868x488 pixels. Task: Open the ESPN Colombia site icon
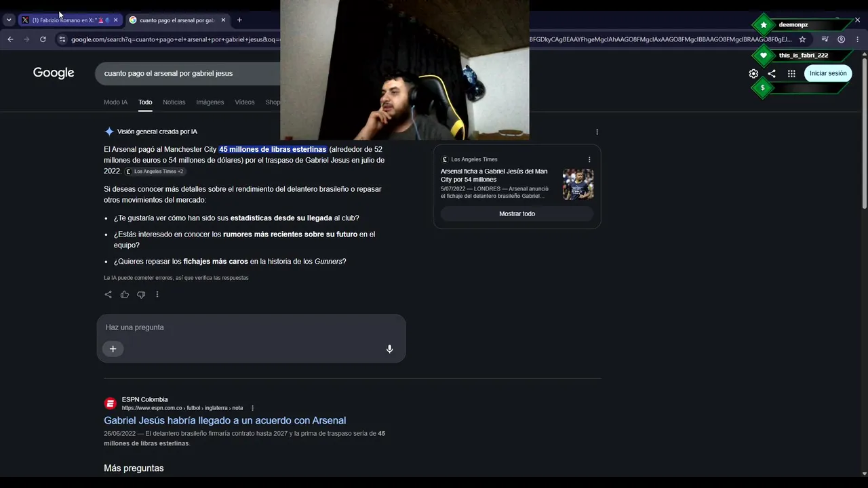(111, 404)
